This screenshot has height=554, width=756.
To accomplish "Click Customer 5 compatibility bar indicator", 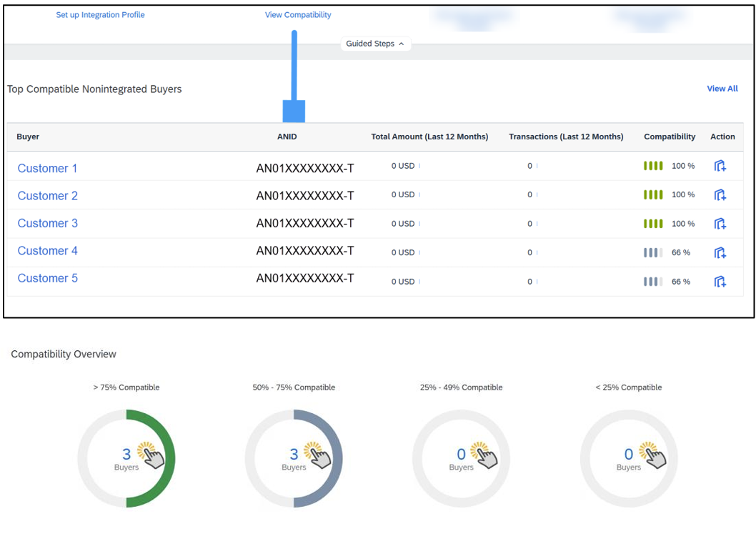I will coord(653,282).
